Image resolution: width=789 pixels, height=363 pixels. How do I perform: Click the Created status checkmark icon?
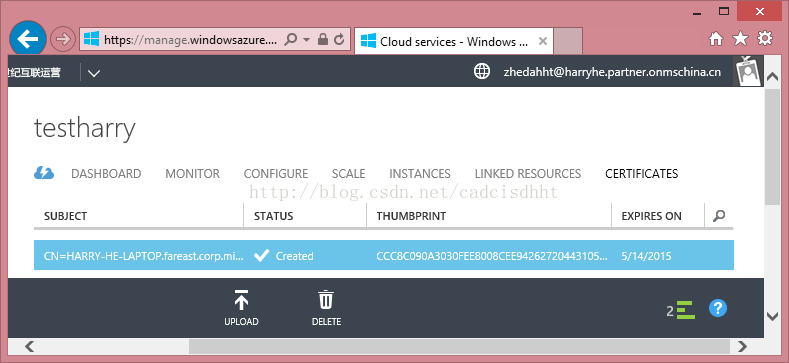tap(261, 256)
